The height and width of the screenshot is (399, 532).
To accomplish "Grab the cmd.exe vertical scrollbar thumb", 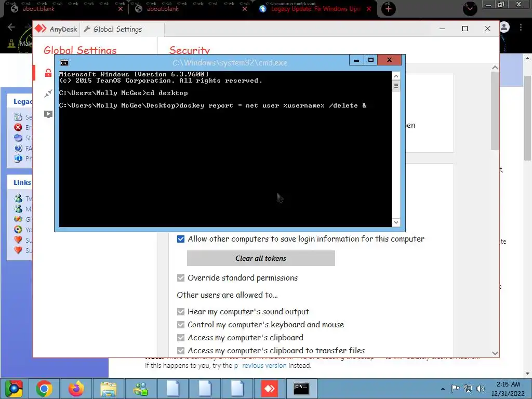I will (396, 86).
